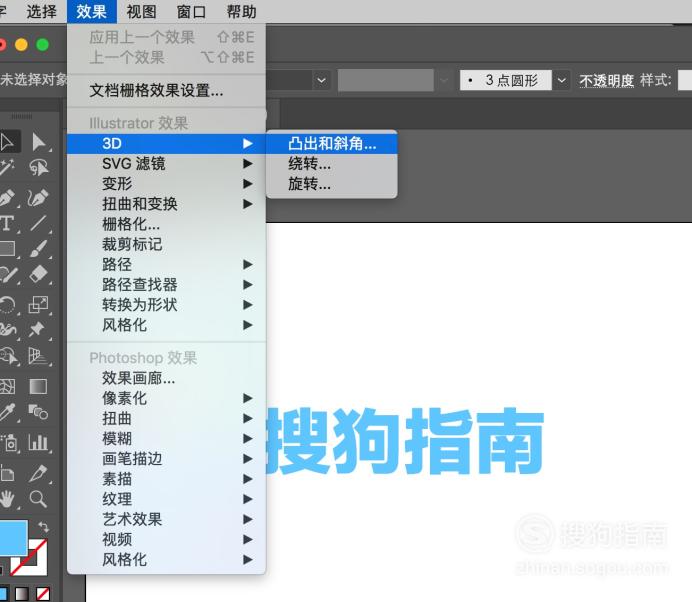Select the Warp tool

[x=7, y=329]
